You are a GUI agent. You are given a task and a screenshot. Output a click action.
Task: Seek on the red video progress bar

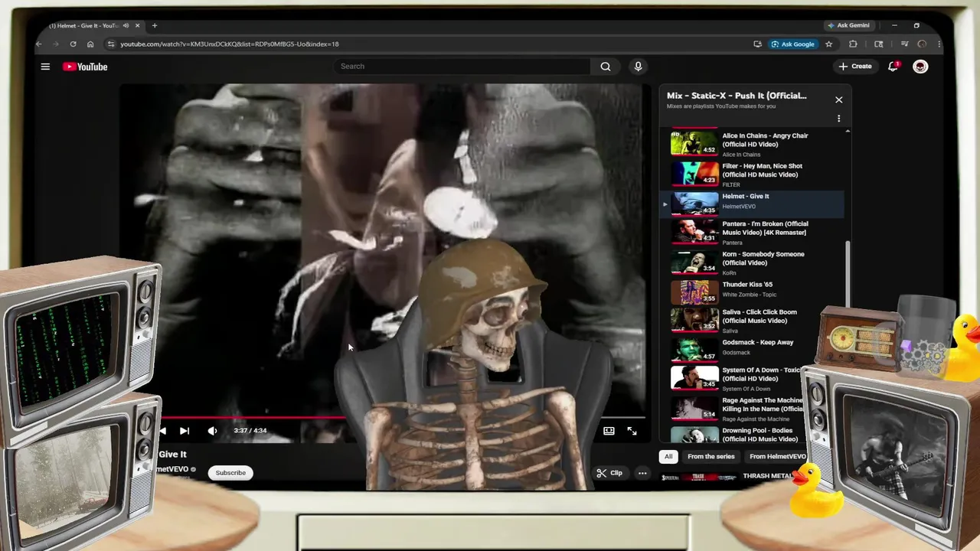pyautogui.click(x=253, y=418)
